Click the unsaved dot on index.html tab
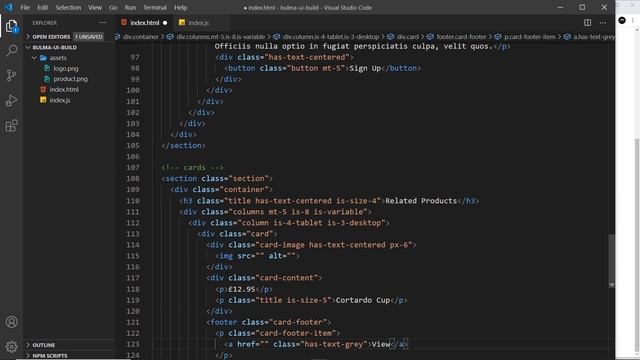The image size is (640, 360). (165, 23)
